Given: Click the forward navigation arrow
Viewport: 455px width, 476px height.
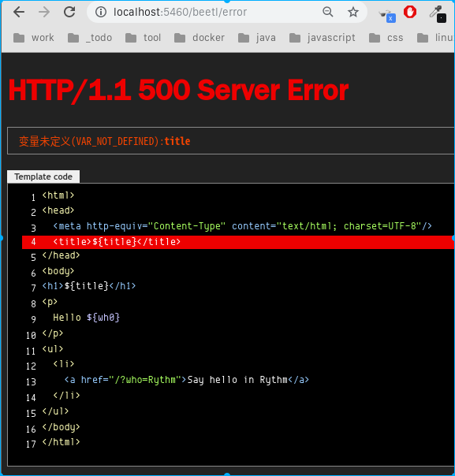Looking at the screenshot, I should pos(44,12).
